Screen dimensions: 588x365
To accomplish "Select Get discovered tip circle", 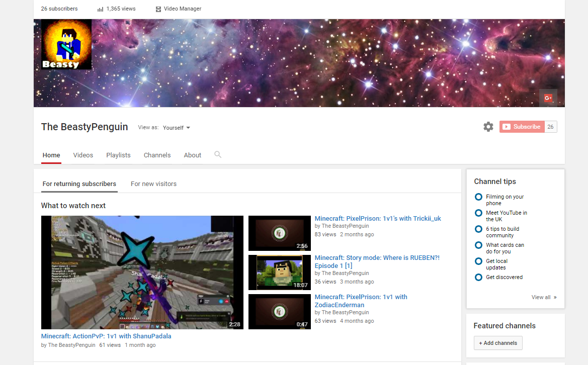I will (478, 278).
